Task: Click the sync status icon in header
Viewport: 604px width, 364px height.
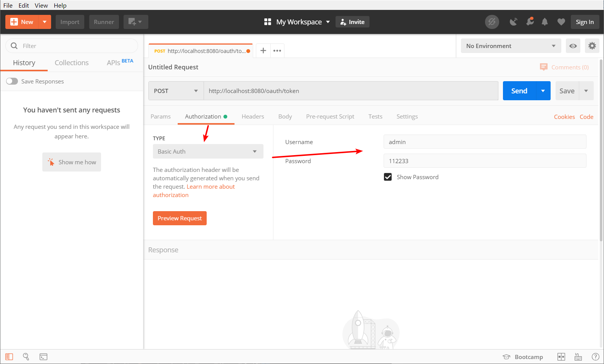Action: (x=492, y=22)
